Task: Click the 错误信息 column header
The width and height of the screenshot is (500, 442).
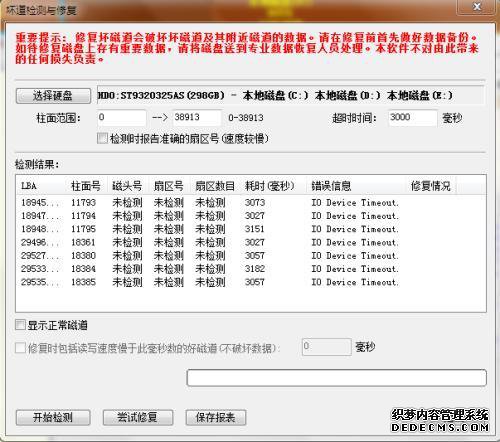Action: pos(355,186)
